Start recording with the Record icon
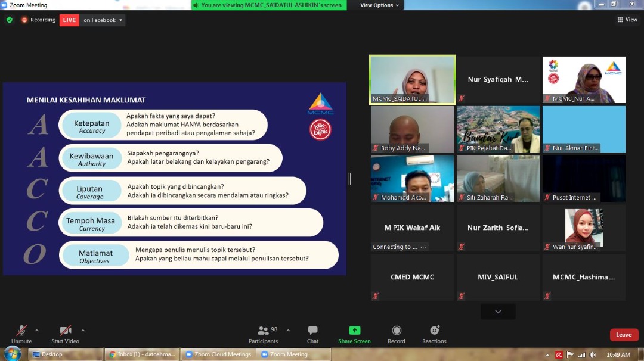644x361 pixels. [x=397, y=331]
